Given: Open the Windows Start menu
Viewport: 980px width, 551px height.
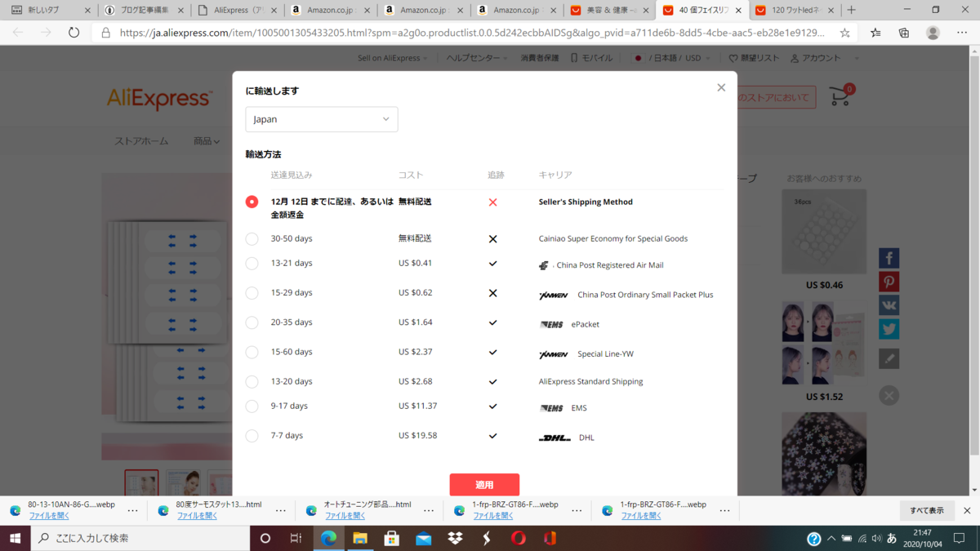Looking at the screenshot, I should click(16, 539).
